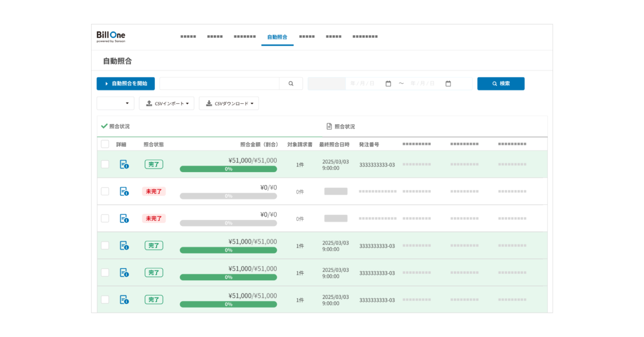Click into the keyword search input field
The height and width of the screenshot is (337, 644).
[219, 83]
